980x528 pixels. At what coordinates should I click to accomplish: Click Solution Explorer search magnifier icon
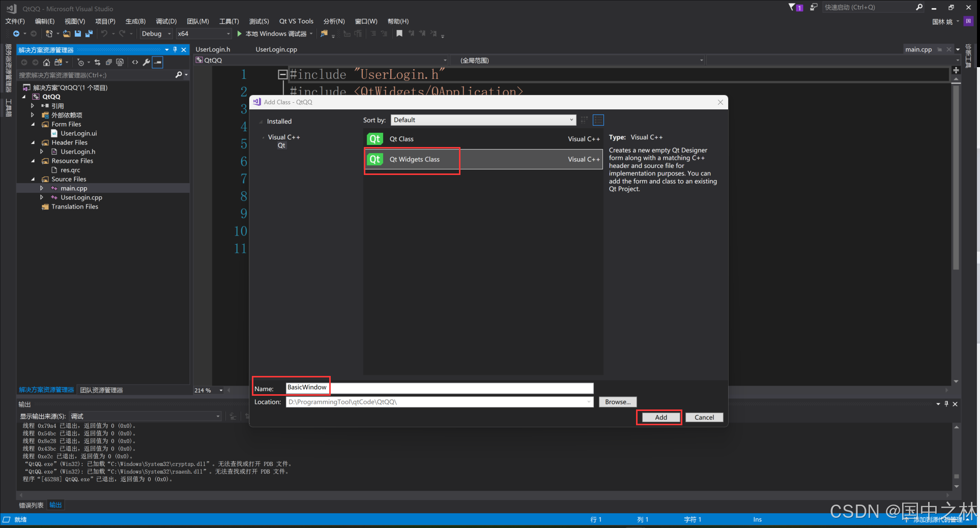[179, 75]
